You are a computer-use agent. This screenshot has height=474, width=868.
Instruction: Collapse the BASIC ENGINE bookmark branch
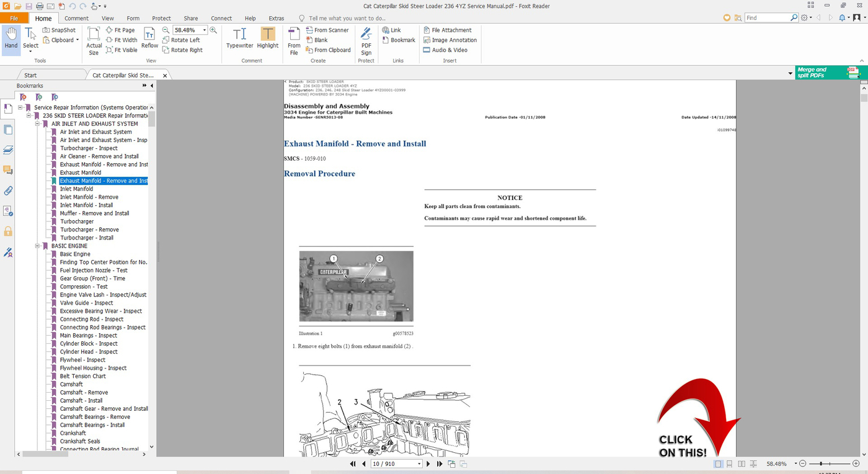38,246
